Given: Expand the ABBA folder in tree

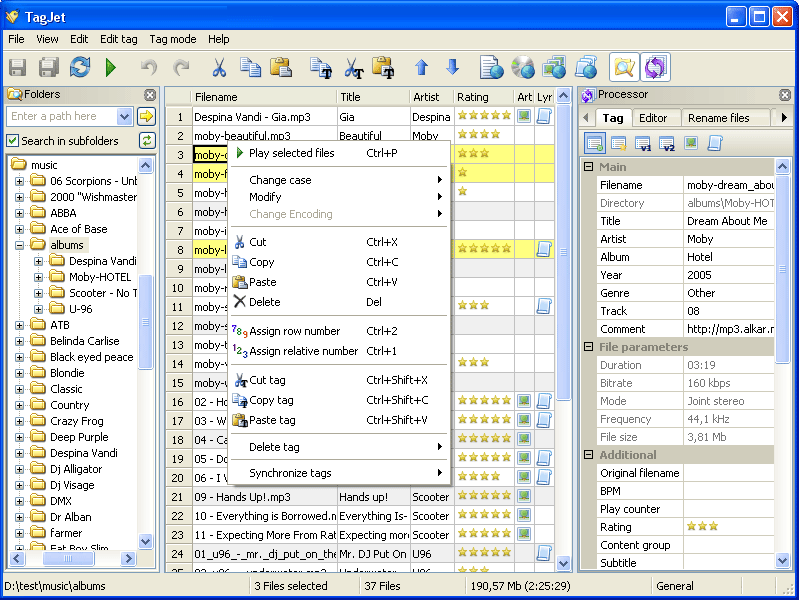Looking at the screenshot, I should 19,213.
